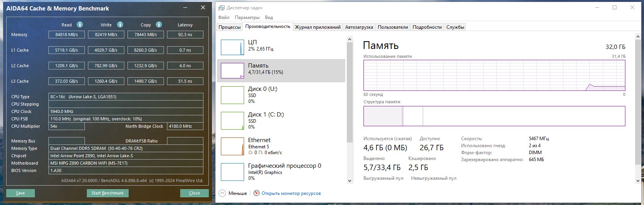
Task: Click the Memory Read value 84818 MB/s
Action: point(67,35)
